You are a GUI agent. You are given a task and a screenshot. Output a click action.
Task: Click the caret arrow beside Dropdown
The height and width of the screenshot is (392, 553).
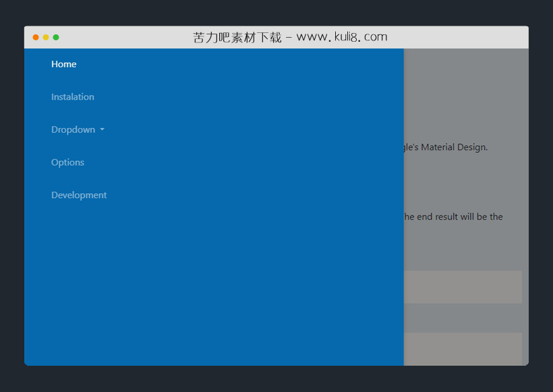click(x=102, y=129)
